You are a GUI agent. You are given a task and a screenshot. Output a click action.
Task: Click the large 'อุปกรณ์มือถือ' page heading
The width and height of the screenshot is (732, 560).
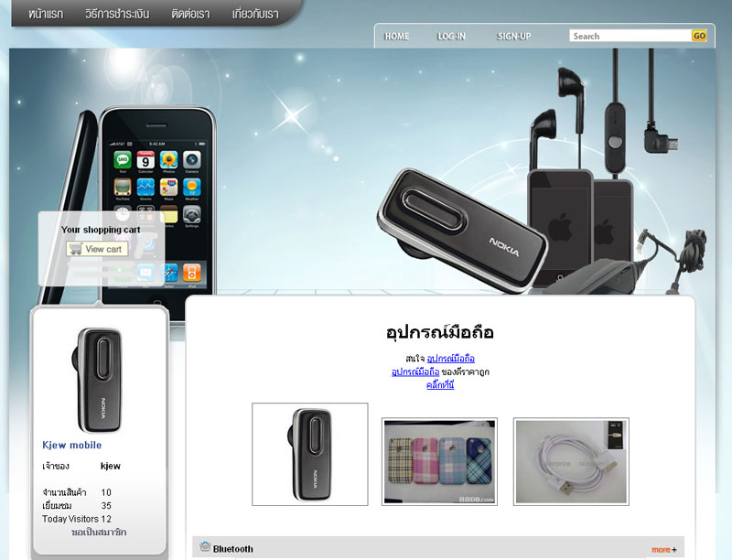click(440, 332)
